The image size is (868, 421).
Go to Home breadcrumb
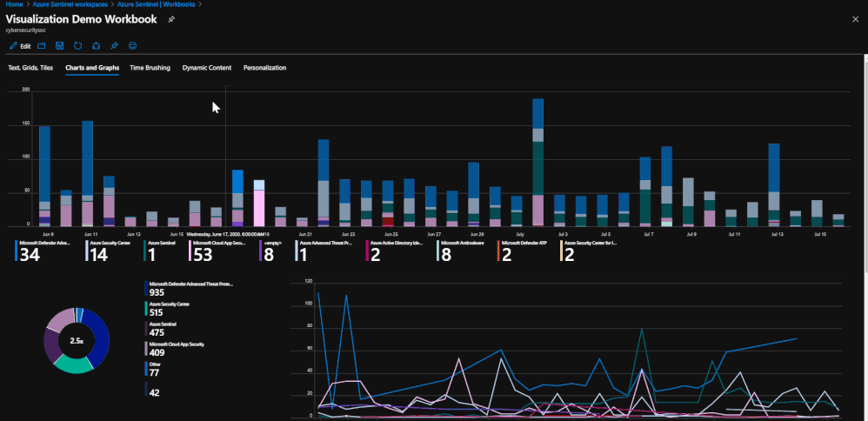(x=14, y=3)
